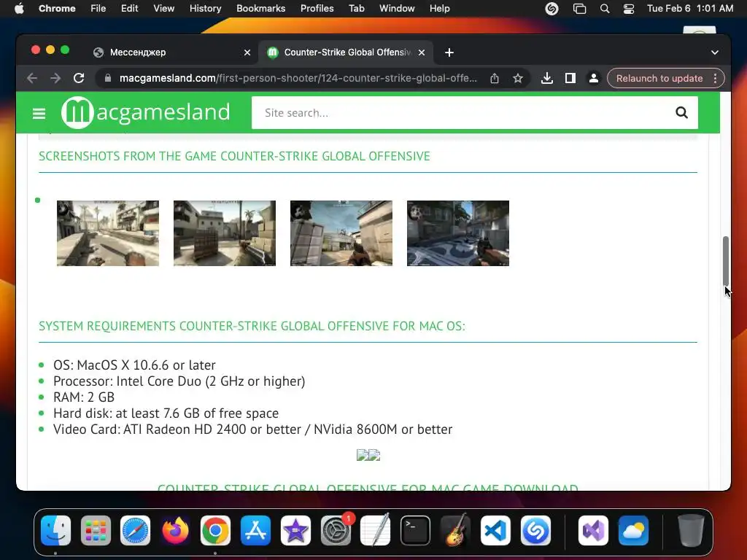Open App Store from the Dock
Image resolution: width=747 pixels, height=560 pixels.
pyautogui.click(x=255, y=531)
